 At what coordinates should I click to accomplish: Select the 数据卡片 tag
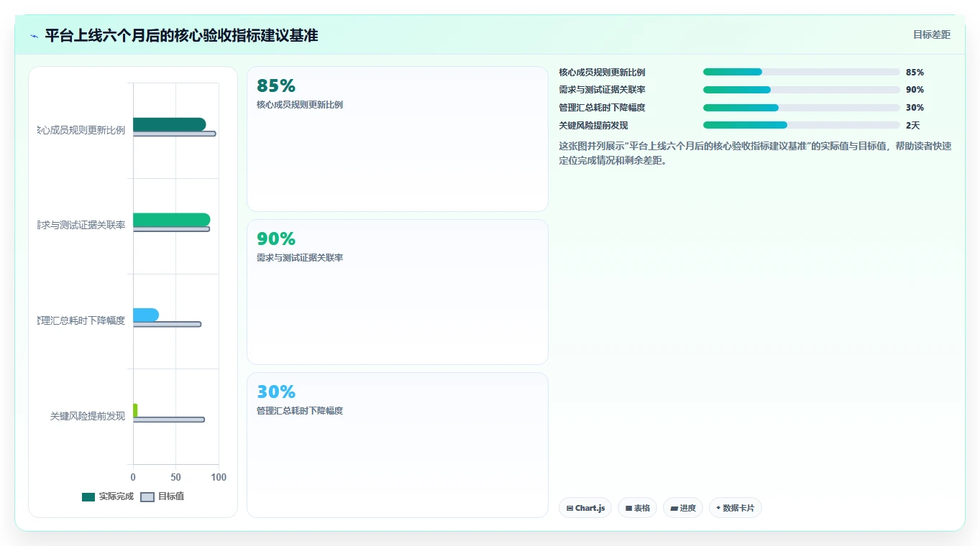735,508
